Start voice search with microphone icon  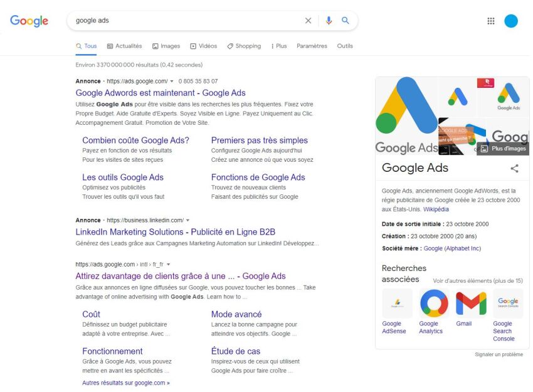pos(329,21)
